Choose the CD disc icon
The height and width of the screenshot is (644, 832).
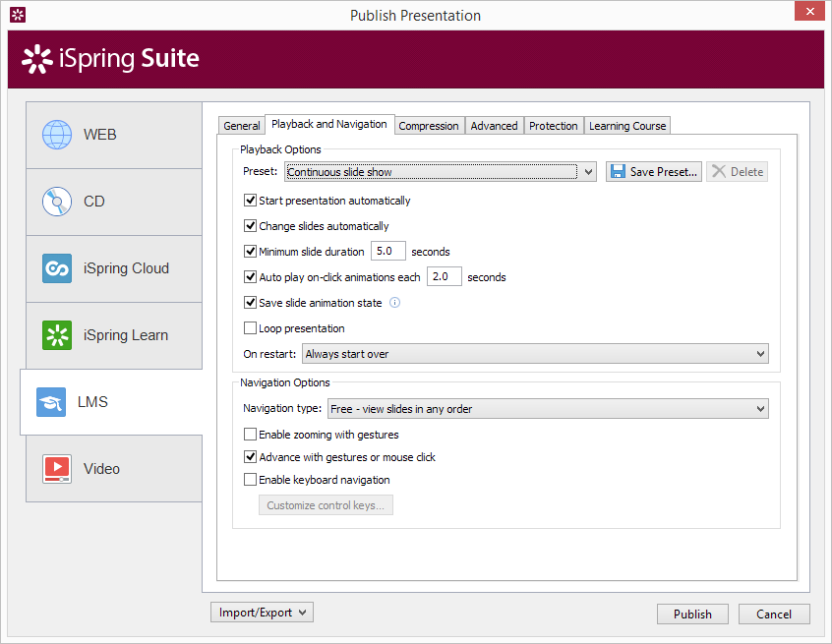[57, 202]
